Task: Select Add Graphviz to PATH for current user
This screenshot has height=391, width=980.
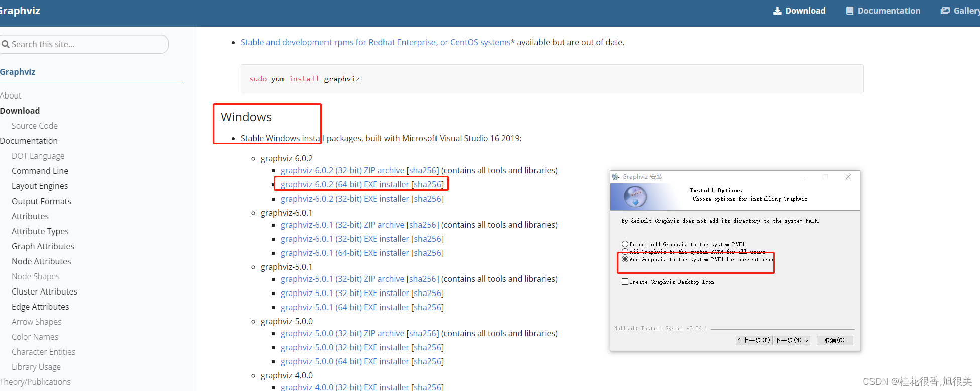Action: pyautogui.click(x=625, y=259)
